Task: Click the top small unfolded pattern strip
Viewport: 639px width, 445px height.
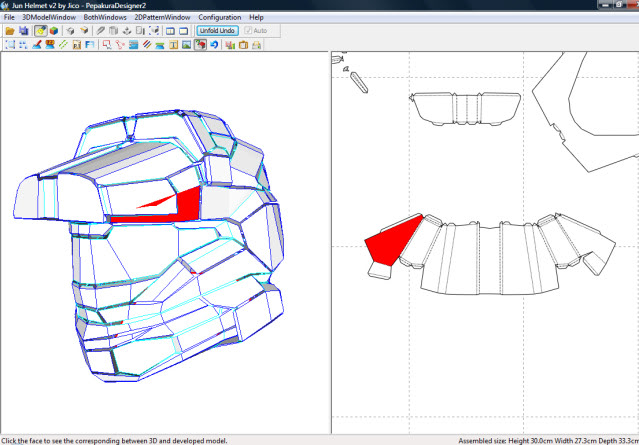Action: point(466,108)
